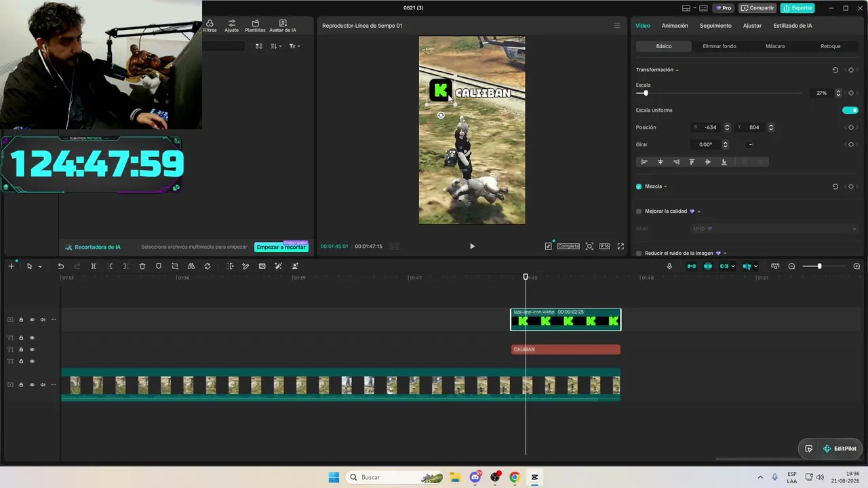Click the Completa preview quality button
The image size is (868, 488).
pyautogui.click(x=568, y=246)
